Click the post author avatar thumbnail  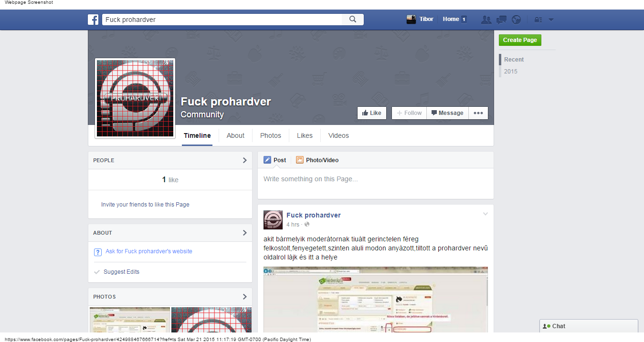273,220
